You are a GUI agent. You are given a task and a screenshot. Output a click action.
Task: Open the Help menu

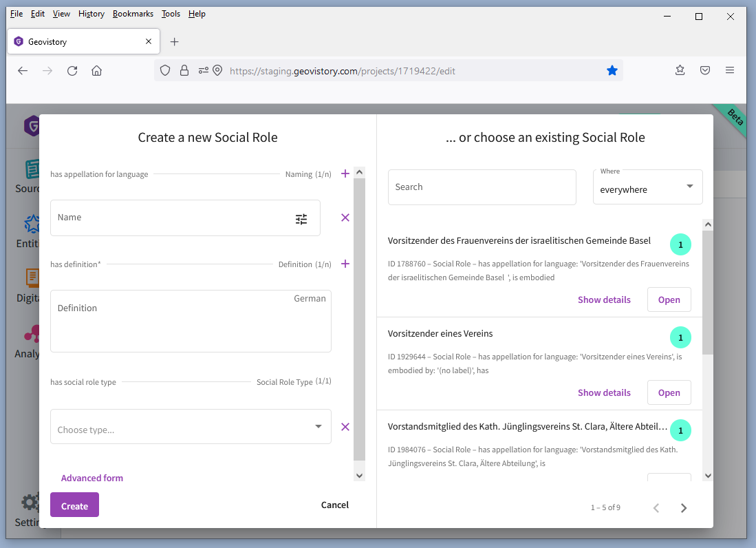[197, 14]
